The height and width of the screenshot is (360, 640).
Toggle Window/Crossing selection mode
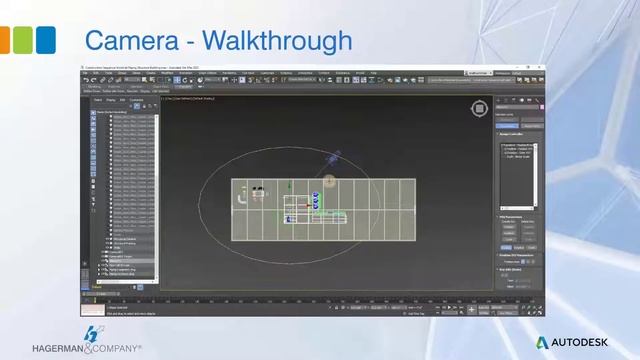(169, 80)
